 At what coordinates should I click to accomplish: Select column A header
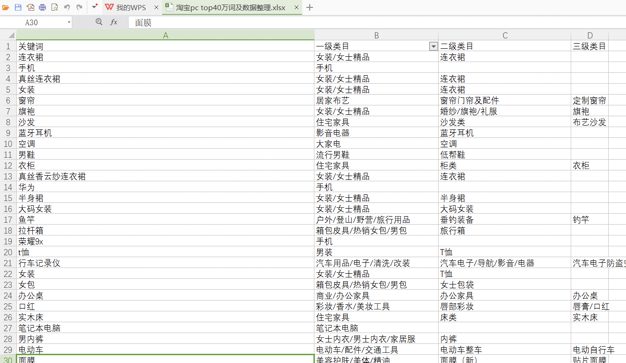(165, 35)
